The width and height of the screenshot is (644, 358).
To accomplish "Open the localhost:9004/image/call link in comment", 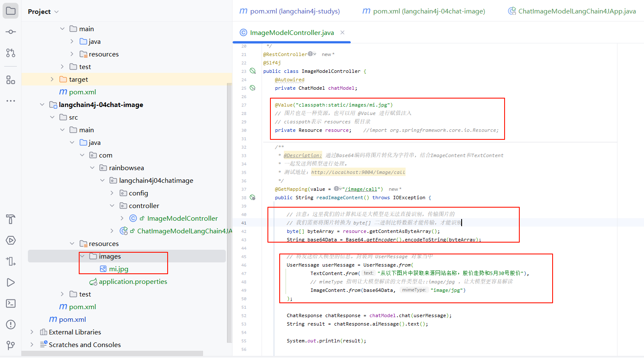I will coord(358,172).
